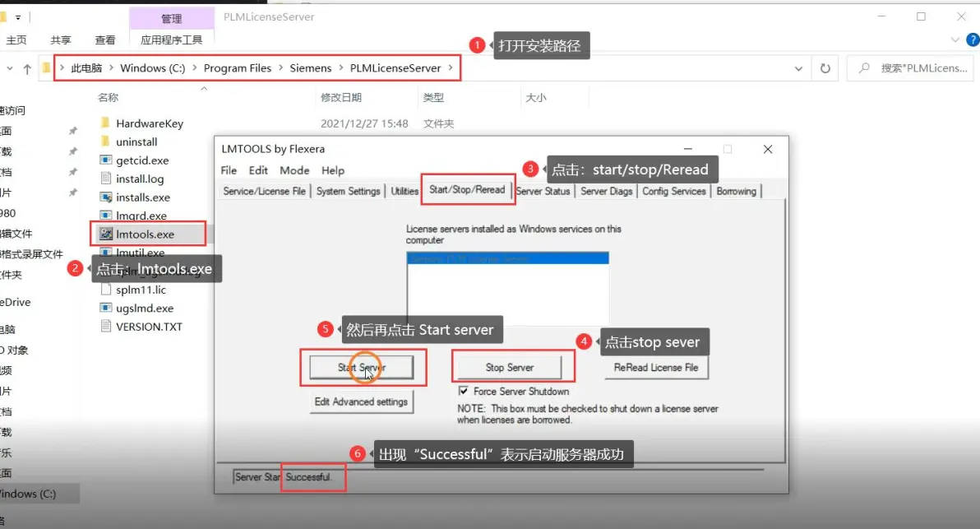Expand the chevron after Windows (C:) breadcrumb
980x529 pixels.
[x=194, y=67]
